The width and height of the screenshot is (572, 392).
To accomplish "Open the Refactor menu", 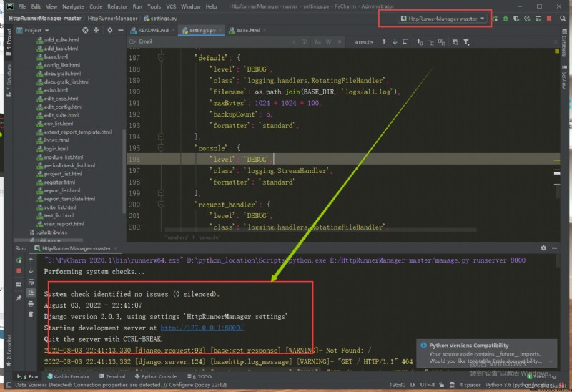I will tap(117, 6).
